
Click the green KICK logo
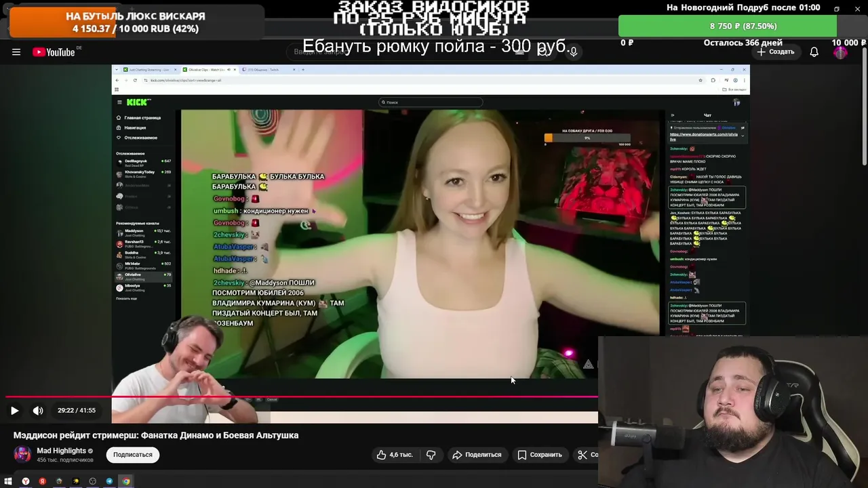pyautogui.click(x=138, y=102)
